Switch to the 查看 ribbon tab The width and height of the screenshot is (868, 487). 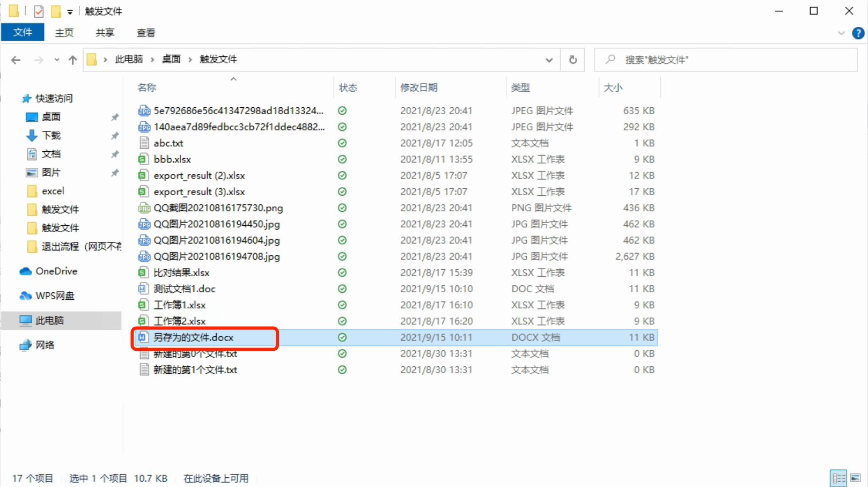pos(145,33)
